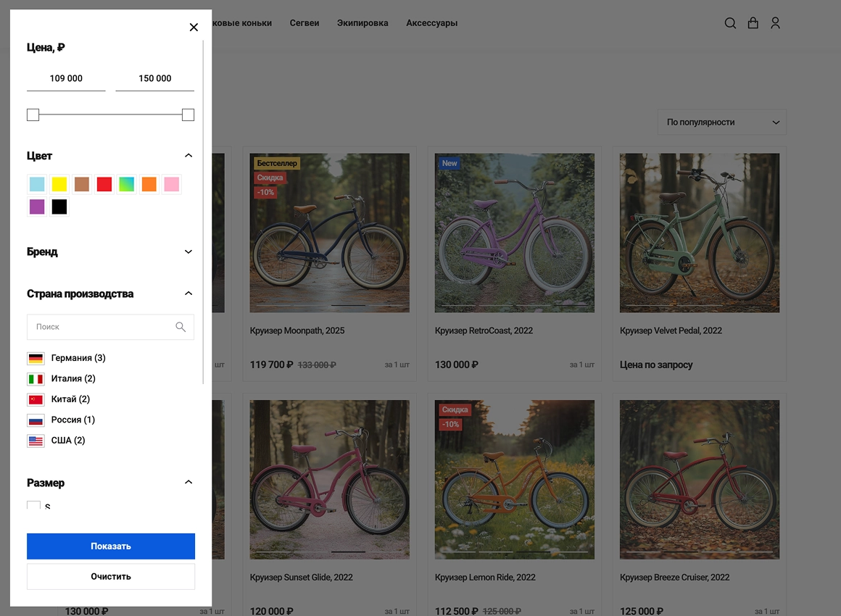The width and height of the screenshot is (841, 616).
Task: Click the Очистить reset button
Action: [x=111, y=577]
